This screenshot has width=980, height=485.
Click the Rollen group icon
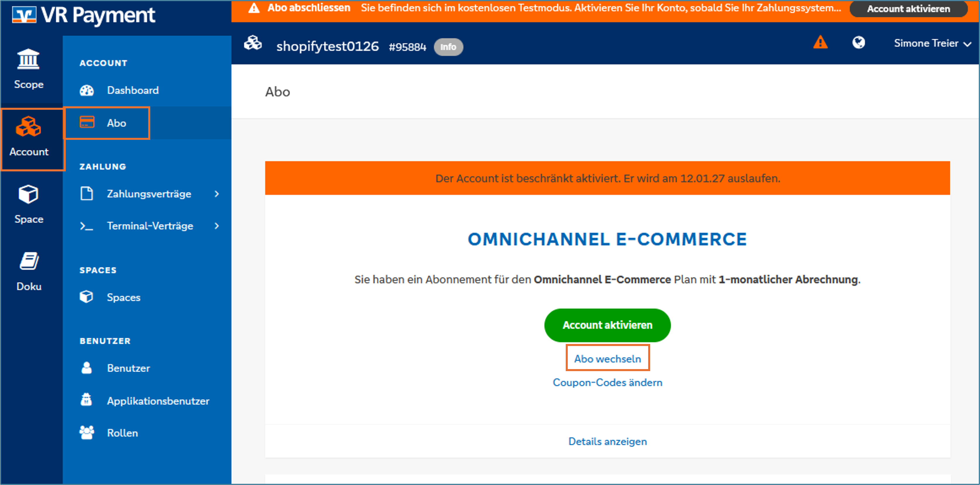click(x=87, y=432)
